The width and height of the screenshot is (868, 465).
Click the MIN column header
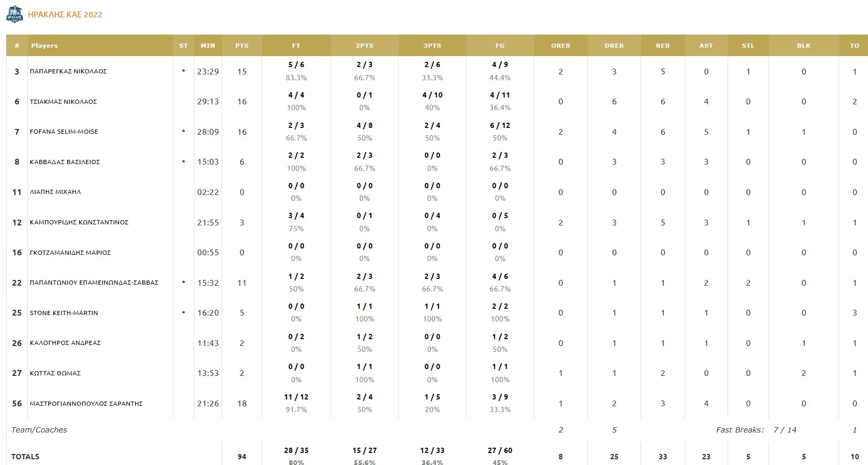coord(208,46)
